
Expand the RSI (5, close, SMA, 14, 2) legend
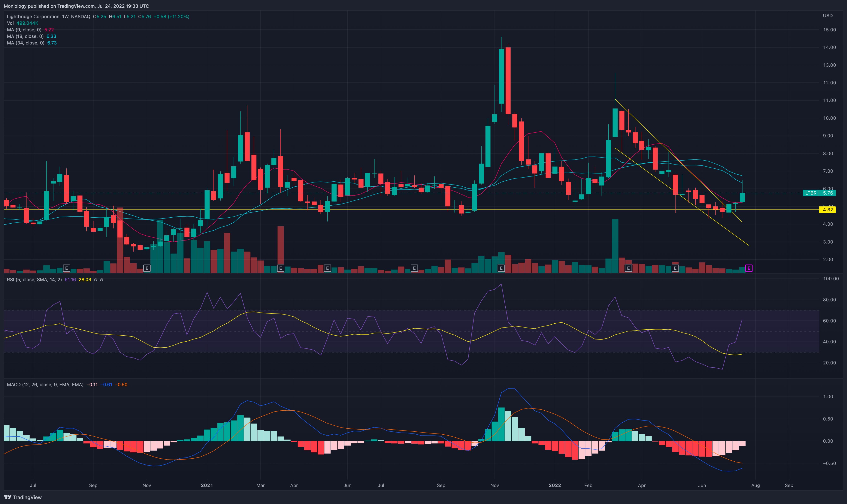[x=34, y=280]
